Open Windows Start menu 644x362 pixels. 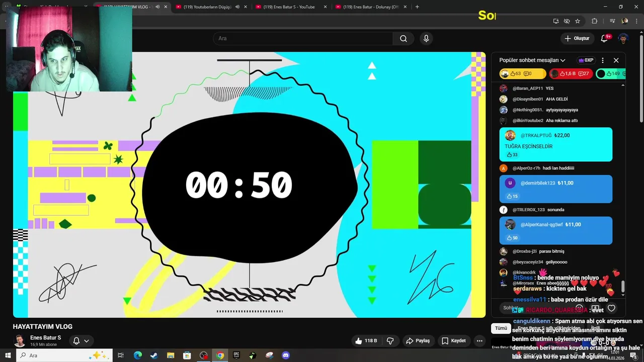pyautogui.click(x=8, y=355)
